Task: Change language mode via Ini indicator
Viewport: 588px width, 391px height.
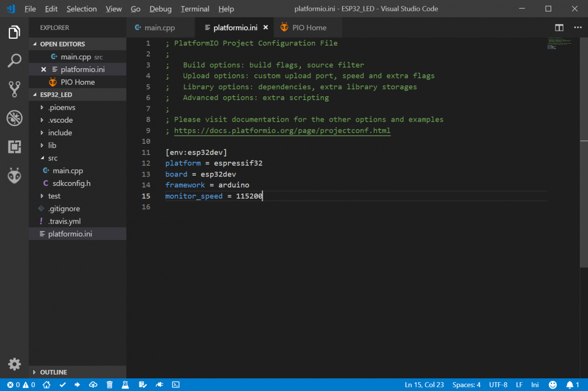Action: pos(535,385)
